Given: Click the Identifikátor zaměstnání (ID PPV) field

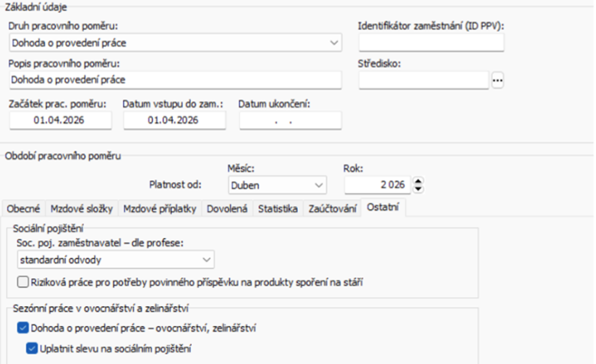Looking at the screenshot, I should click(x=431, y=43).
